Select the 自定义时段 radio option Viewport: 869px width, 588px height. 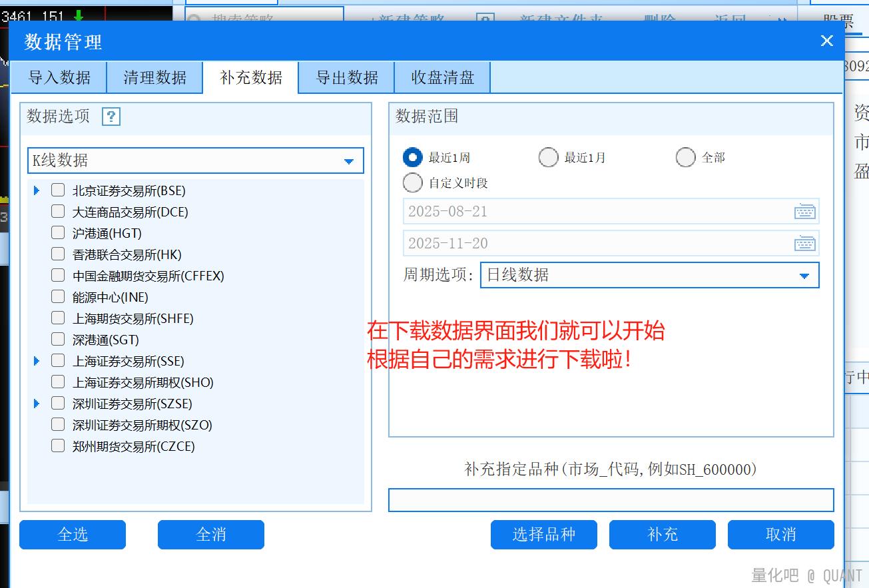tap(413, 182)
